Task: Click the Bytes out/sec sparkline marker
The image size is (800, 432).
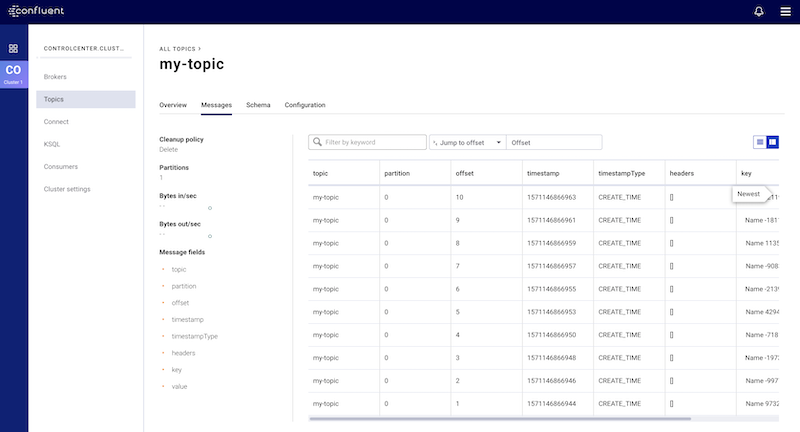Action: (x=210, y=236)
